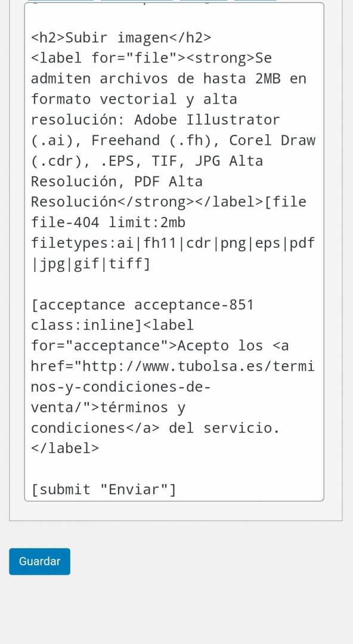Click the closing '</label>' tag line
Image resolution: width=353 pixels, height=644 pixels.
coord(66,448)
